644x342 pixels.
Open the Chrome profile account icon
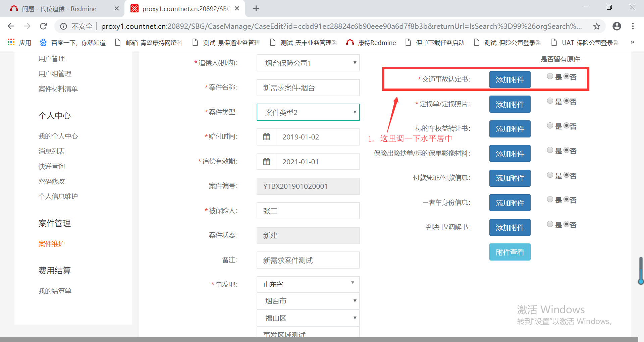coord(616,26)
